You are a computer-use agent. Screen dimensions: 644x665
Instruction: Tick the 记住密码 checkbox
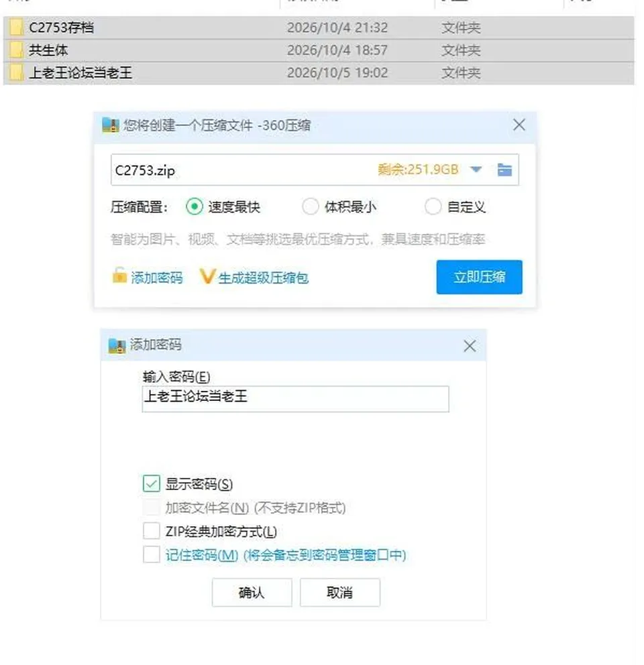click(x=152, y=554)
